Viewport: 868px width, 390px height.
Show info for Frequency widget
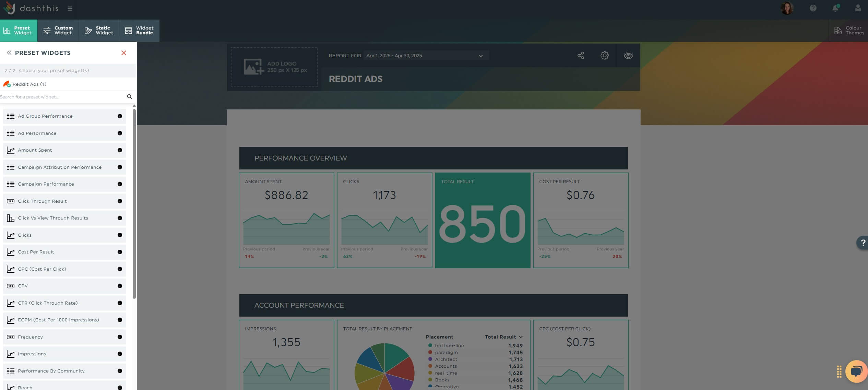click(120, 337)
